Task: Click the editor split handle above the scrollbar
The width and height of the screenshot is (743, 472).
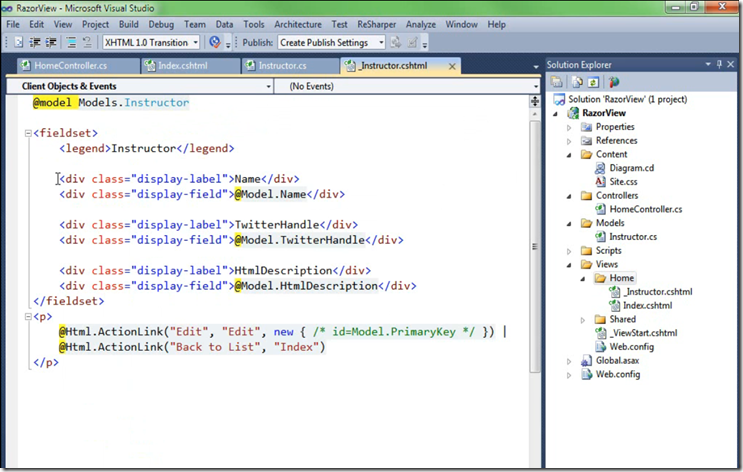Action: 535,101
